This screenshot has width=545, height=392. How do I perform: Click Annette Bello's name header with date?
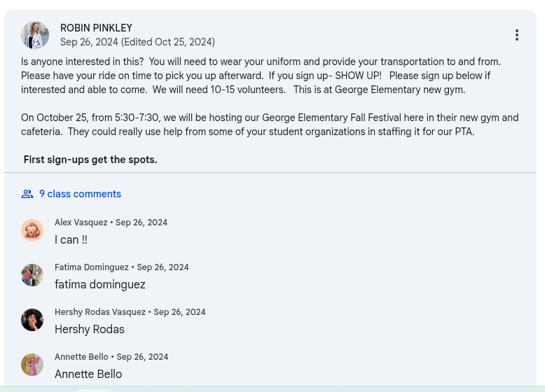[81, 357]
